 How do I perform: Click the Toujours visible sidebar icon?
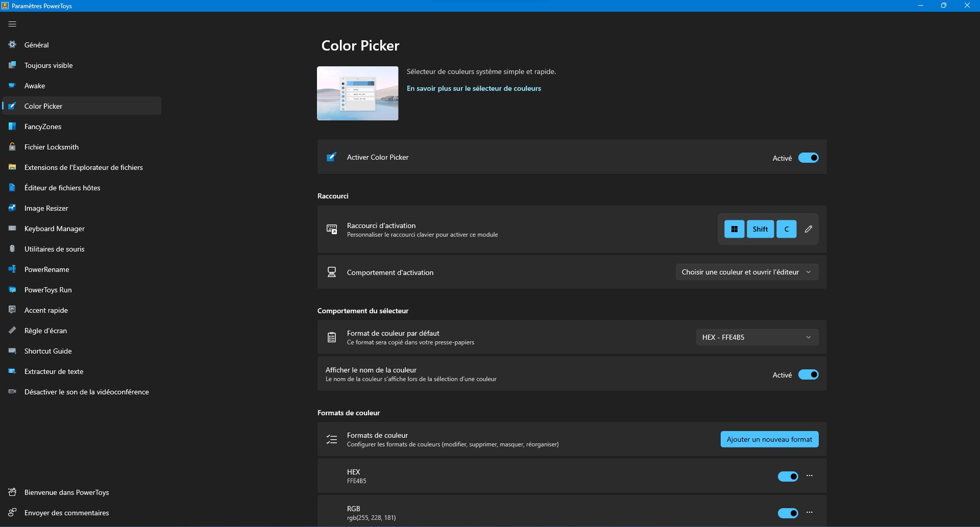coord(12,65)
